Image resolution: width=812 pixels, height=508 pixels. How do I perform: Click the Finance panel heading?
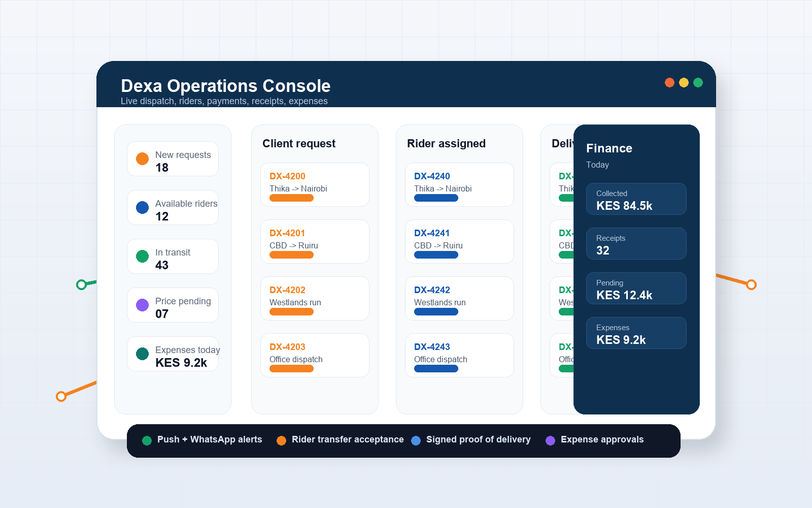tap(609, 148)
